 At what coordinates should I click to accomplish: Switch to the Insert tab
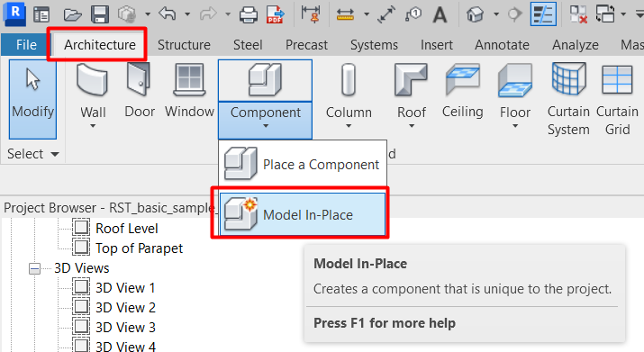(437, 45)
